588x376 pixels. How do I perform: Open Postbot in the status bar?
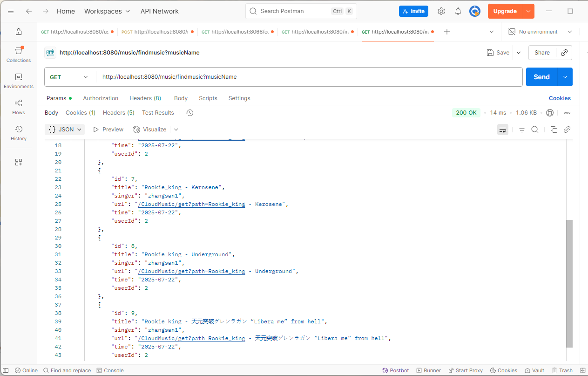(x=396, y=370)
